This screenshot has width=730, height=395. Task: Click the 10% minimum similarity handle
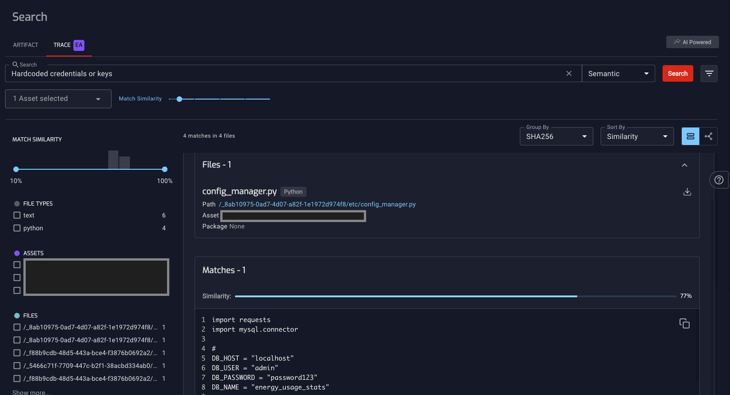16,169
